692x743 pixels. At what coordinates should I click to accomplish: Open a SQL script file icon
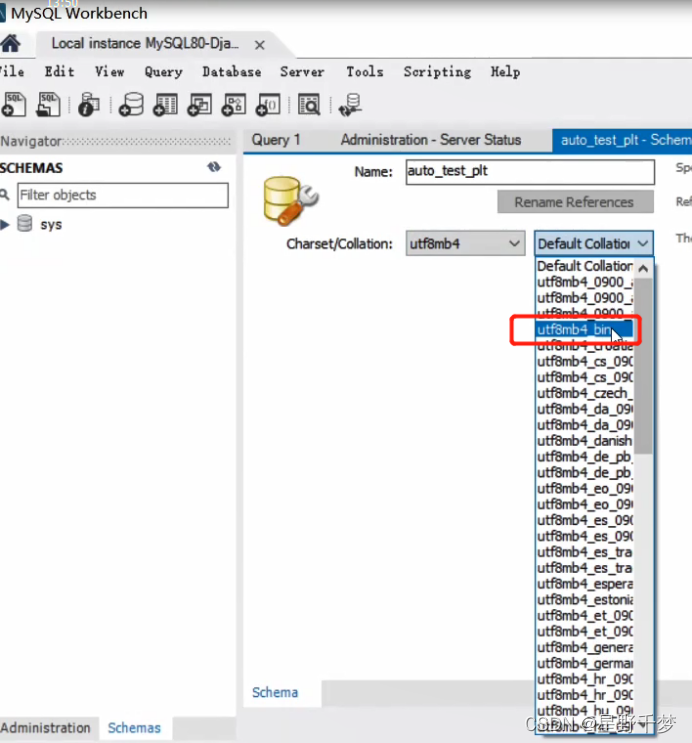[48, 104]
